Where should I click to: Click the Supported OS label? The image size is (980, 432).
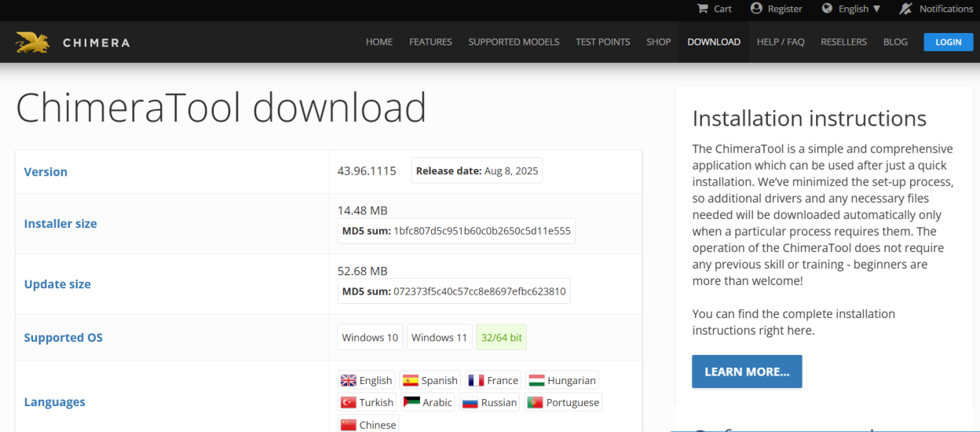point(64,338)
